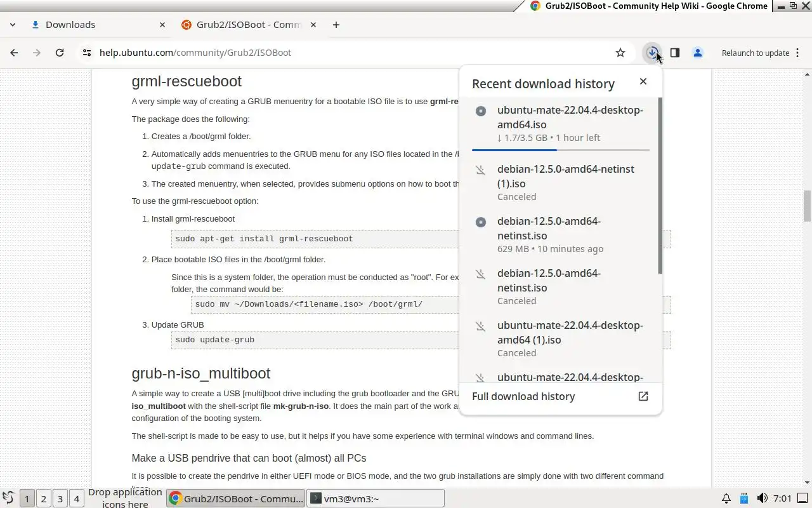Click the sudo mv ~/Downloads command code
Screen dimensions: 812x508
coord(308,304)
